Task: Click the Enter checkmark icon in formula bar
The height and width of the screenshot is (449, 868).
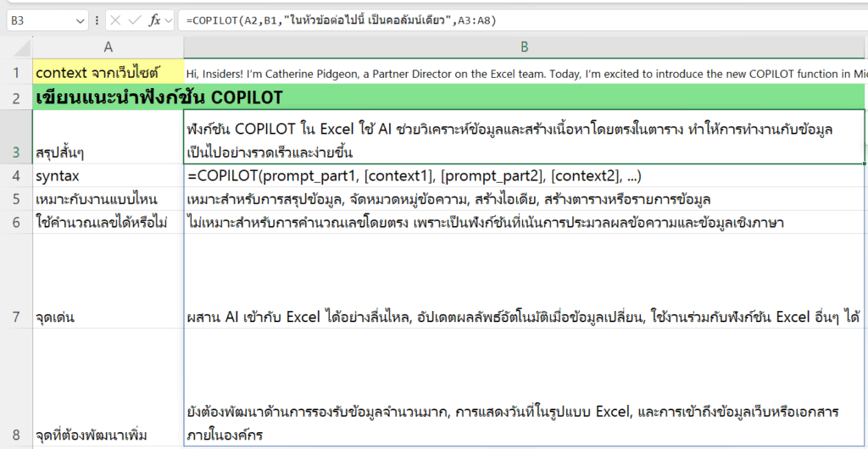Action: coord(135,19)
